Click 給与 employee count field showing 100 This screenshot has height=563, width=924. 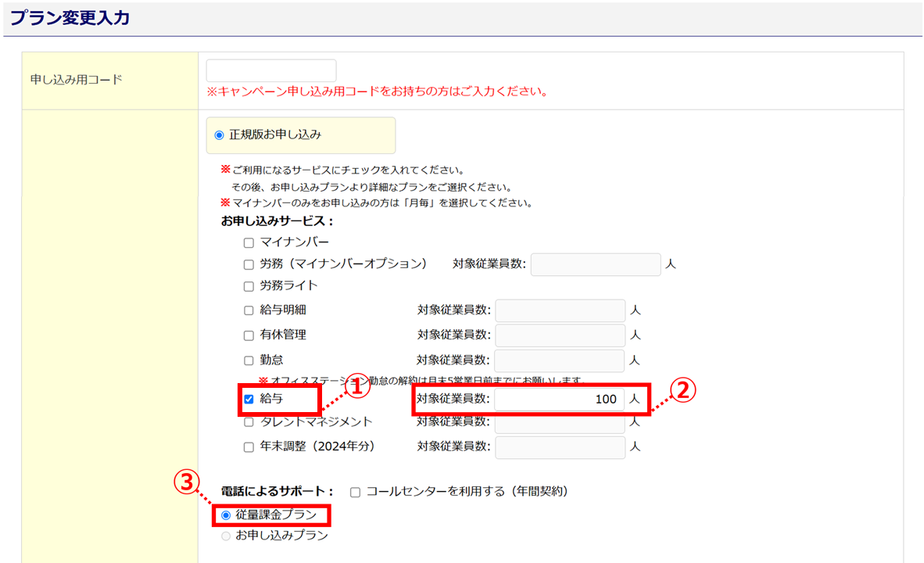[x=559, y=399]
